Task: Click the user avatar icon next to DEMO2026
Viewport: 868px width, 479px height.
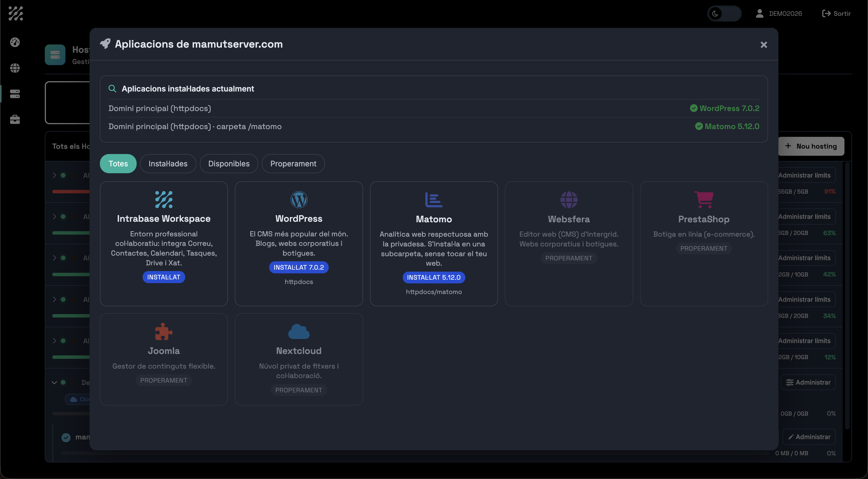Action: (x=759, y=13)
